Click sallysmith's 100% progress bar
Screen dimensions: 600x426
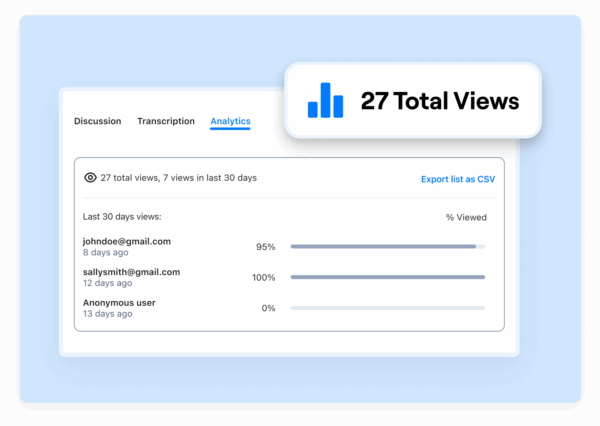387,277
